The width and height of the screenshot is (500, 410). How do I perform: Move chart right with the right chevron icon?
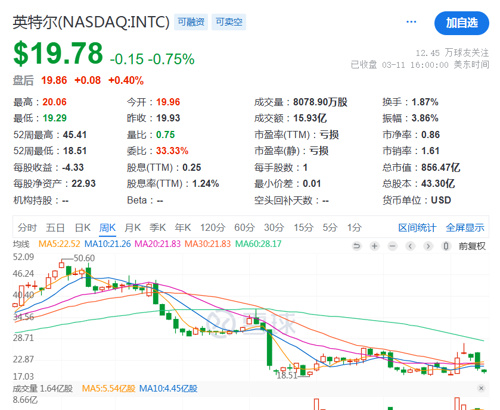(x=428, y=246)
